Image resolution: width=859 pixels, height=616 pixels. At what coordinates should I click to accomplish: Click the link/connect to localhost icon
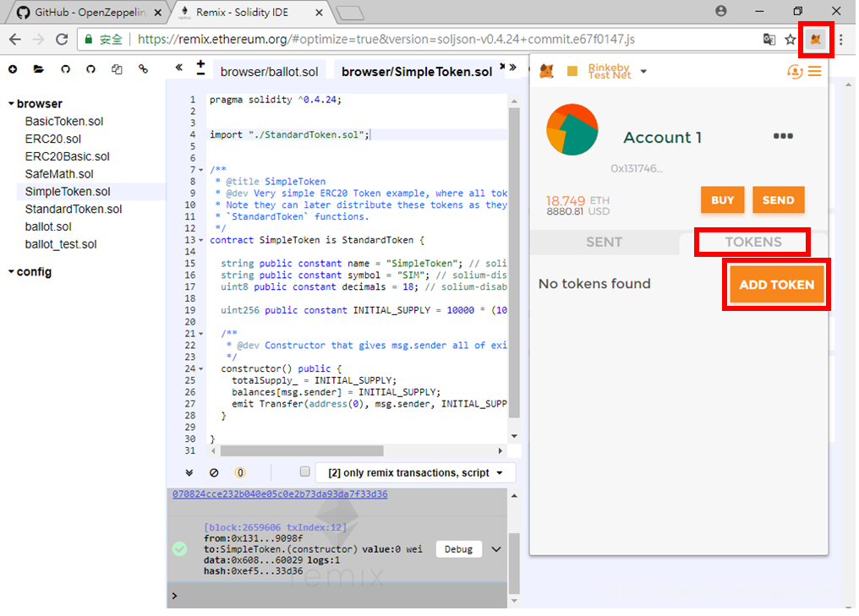tap(143, 69)
